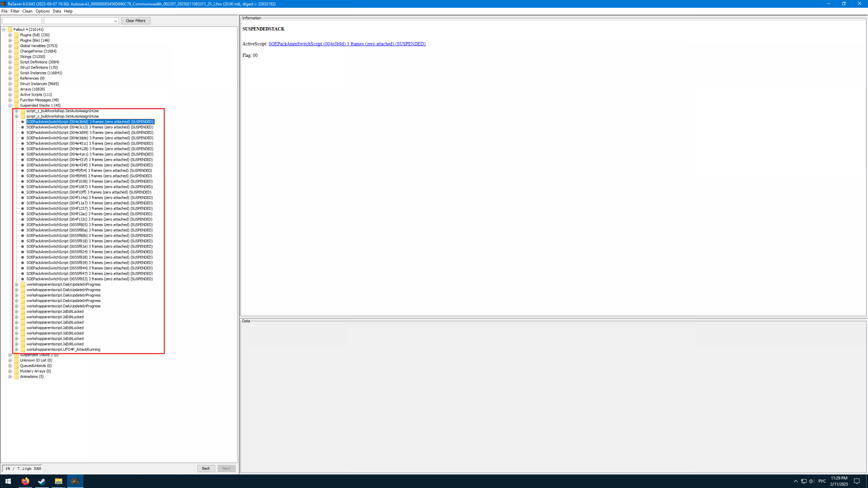The width and height of the screenshot is (868, 488).
Task: Click the Back navigation button
Action: [206, 469]
